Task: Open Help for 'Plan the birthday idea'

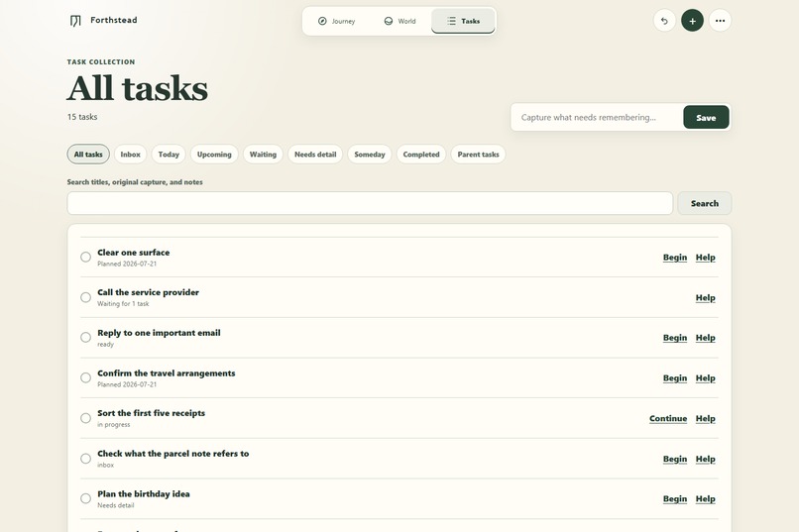Action: pos(705,499)
